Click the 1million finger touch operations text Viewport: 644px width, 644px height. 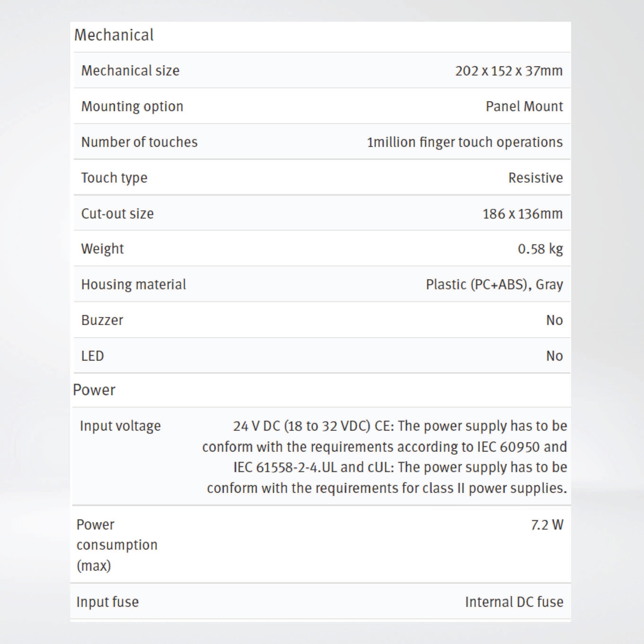coord(465,142)
